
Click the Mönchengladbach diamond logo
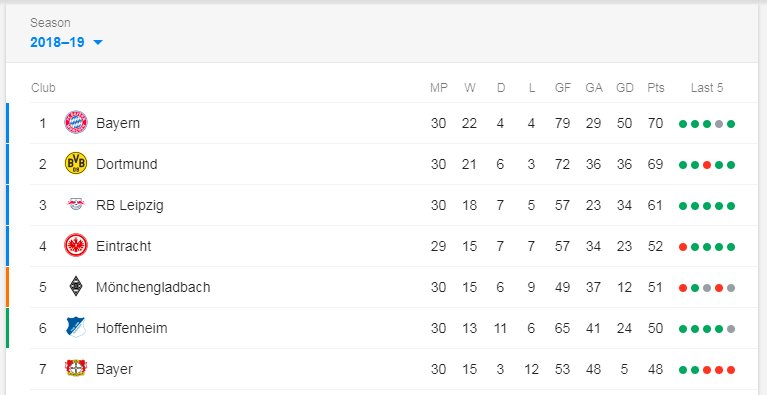[76, 286]
